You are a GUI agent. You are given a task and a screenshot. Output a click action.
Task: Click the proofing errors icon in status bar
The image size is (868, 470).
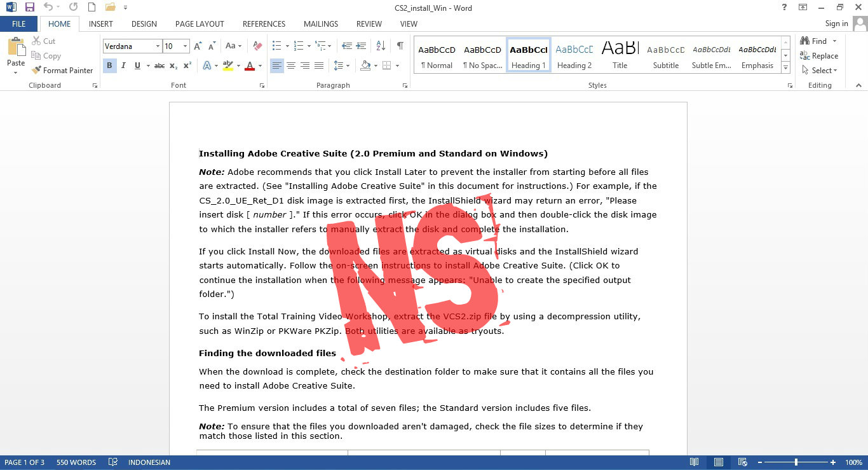click(x=112, y=462)
